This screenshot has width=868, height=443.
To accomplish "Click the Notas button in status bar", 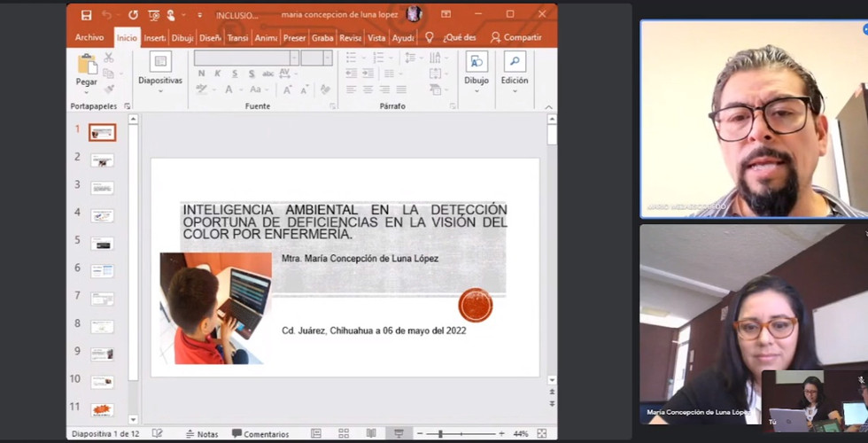I will point(202,433).
